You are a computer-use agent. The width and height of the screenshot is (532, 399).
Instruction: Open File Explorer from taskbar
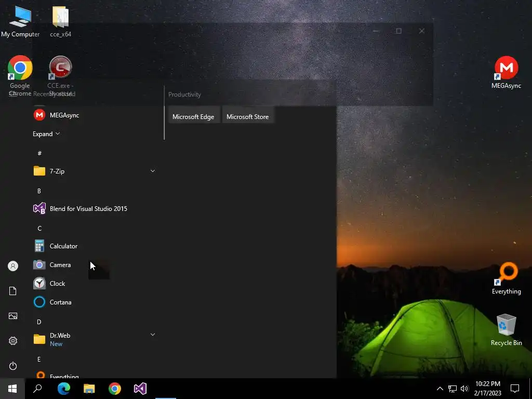[x=89, y=389]
